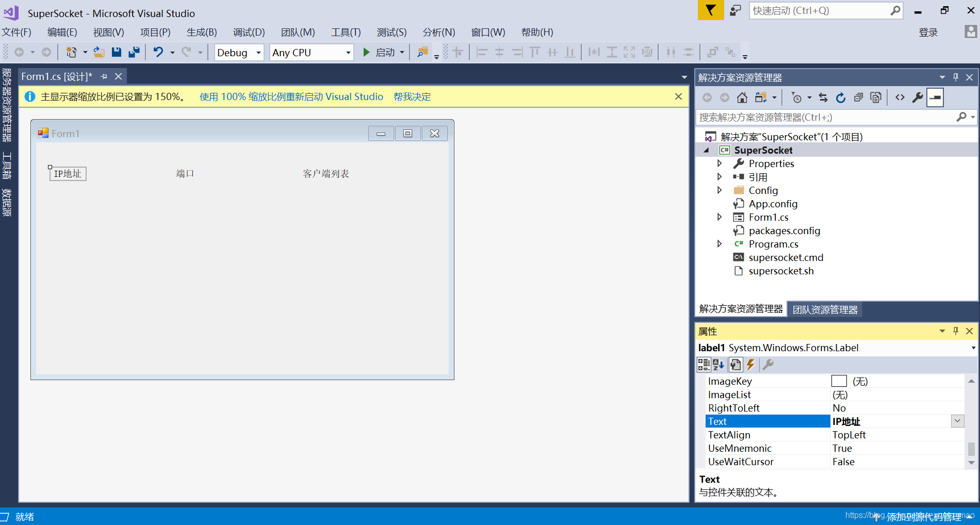This screenshot has height=525, width=980.
Task: Switch to the 团队资源管理器 tab
Action: 825,309
